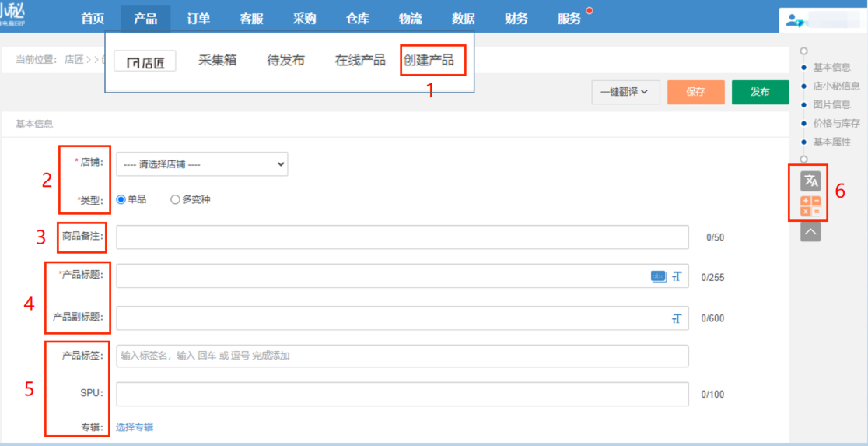This screenshot has width=868, height=446.
Task: Jump to 店小秘信息 in side navigation
Action: click(836, 86)
